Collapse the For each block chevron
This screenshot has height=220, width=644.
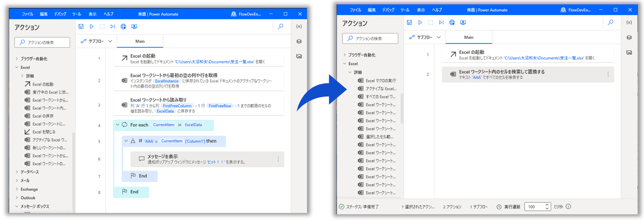(x=117, y=125)
